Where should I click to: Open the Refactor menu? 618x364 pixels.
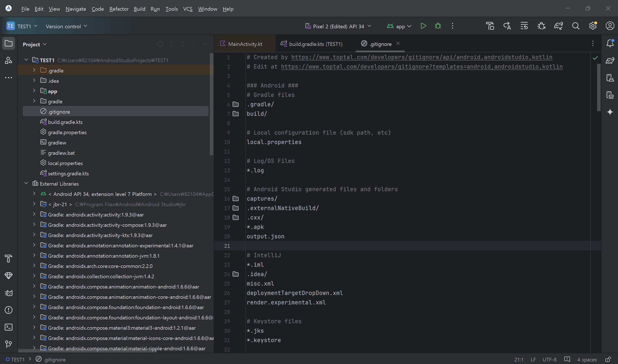tap(119, 9)
